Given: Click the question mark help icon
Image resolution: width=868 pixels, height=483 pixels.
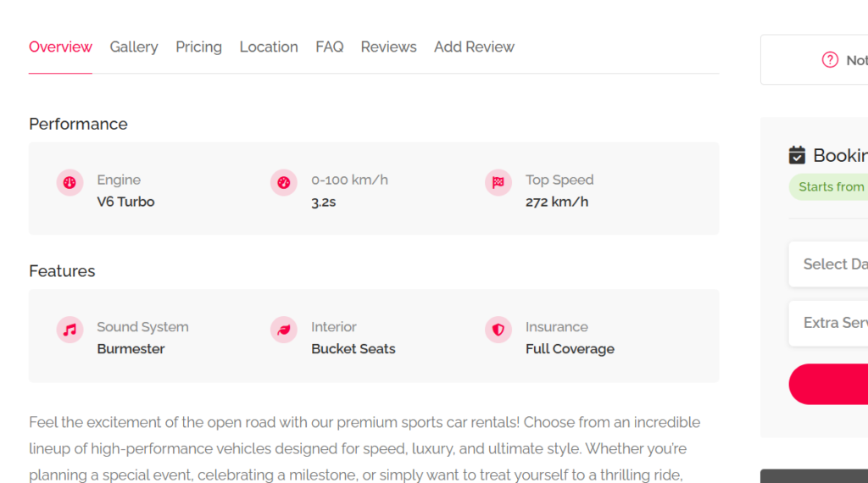Looking at the screenshot, I should point(830,60).
